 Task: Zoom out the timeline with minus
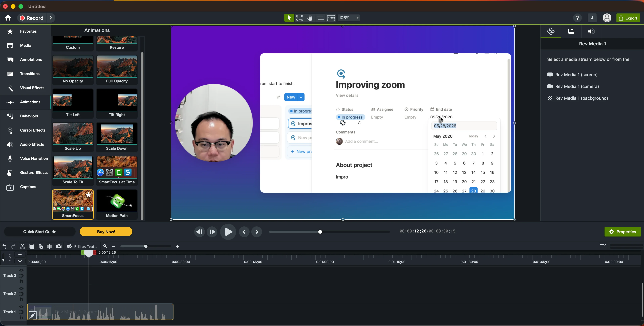(114, 246)
